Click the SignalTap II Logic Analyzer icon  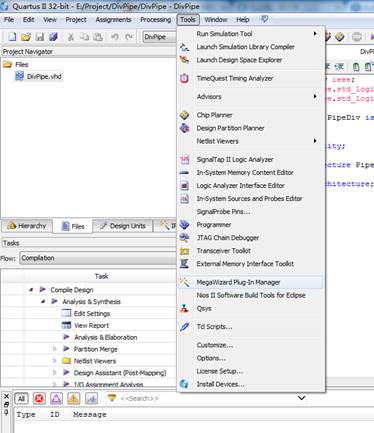184,160
